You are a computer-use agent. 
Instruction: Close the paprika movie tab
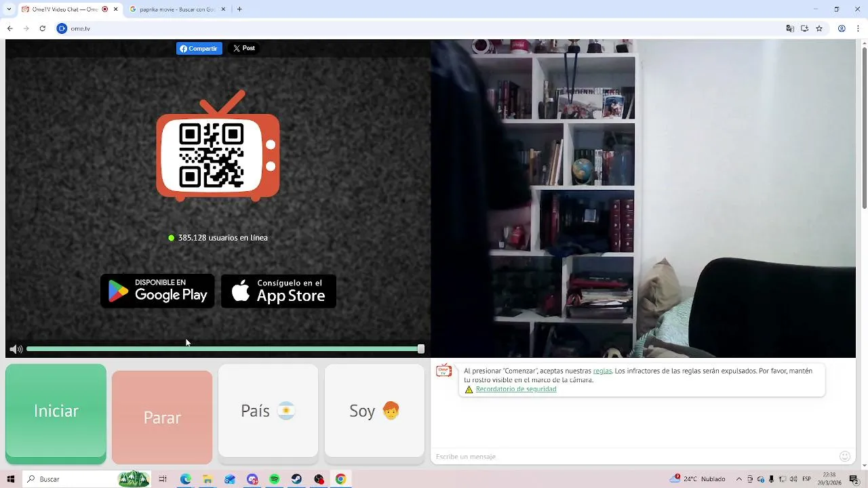coord(223,9)
